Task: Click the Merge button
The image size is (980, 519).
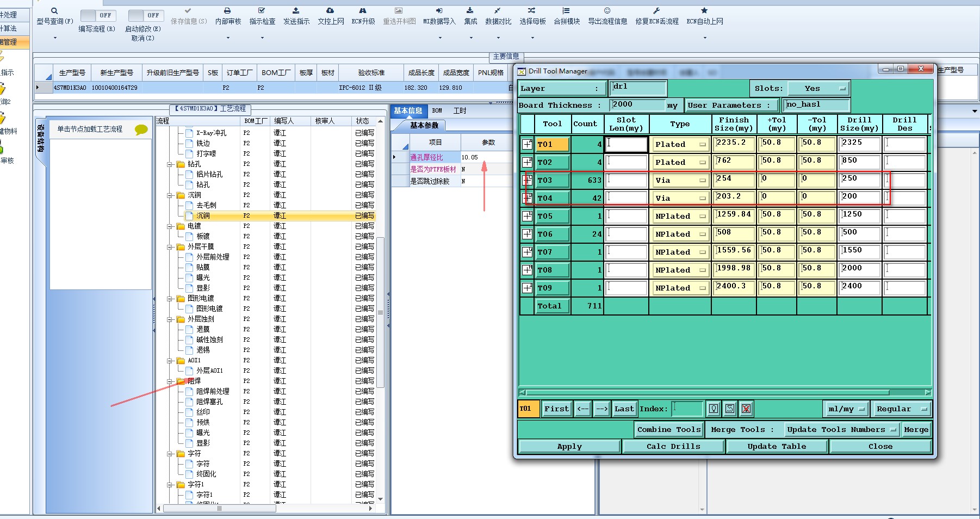Action: (x=916, y=430)
